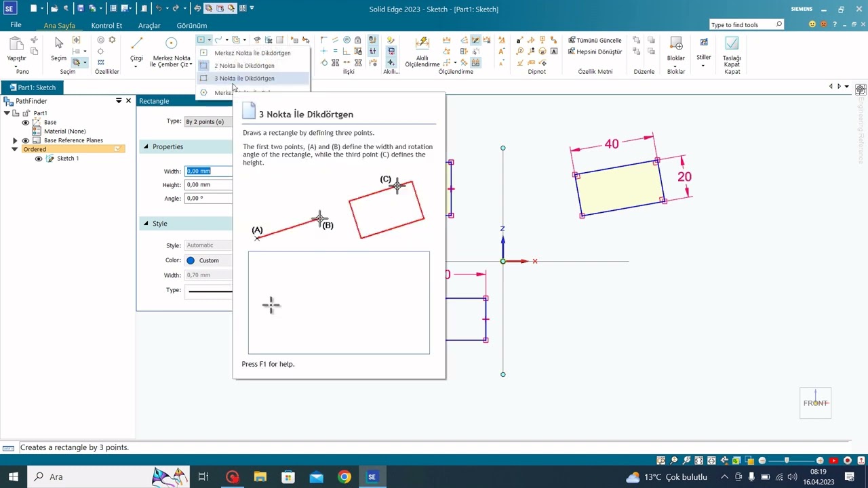868x488 pixels.
Task: Click the FRONT view orientation cube
Action: [x=815, y=403]
